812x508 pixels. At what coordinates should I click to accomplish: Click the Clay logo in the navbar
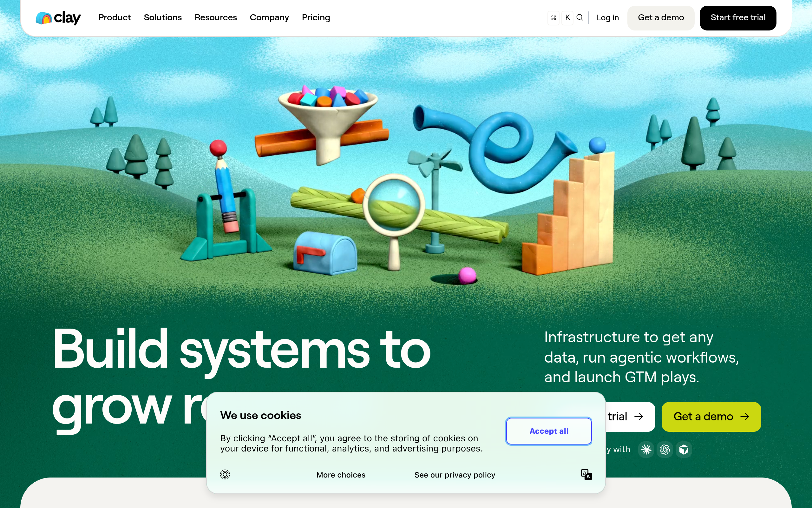pyautogui.click(x=58, y=18)
